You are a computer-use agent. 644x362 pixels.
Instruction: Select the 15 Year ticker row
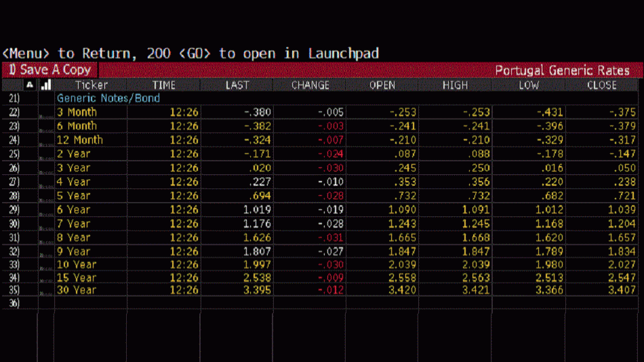click(76, 277)
